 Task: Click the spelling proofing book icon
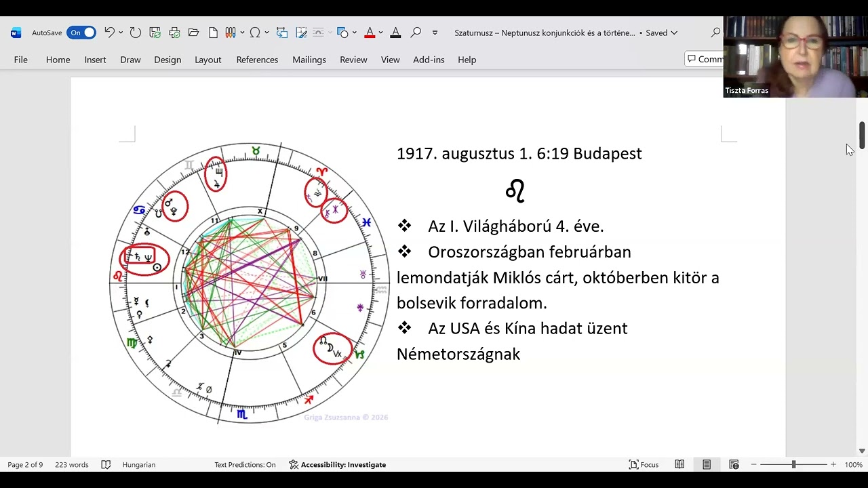coord(106,465)
